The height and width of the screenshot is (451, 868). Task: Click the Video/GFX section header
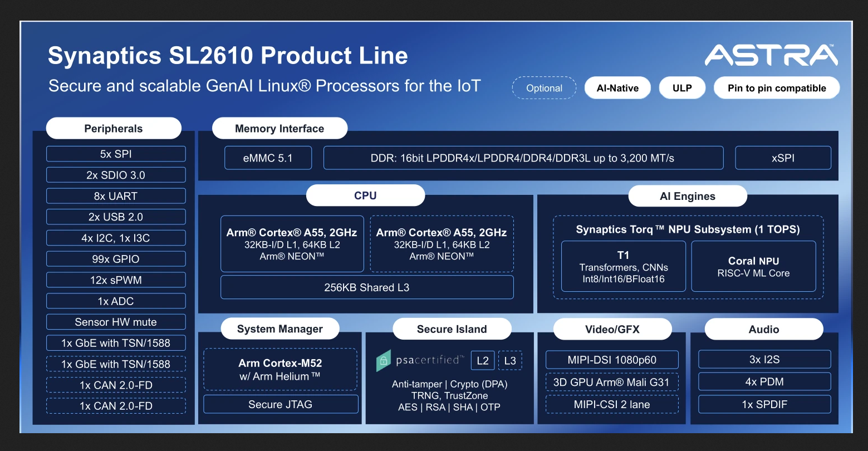point(612,329)
